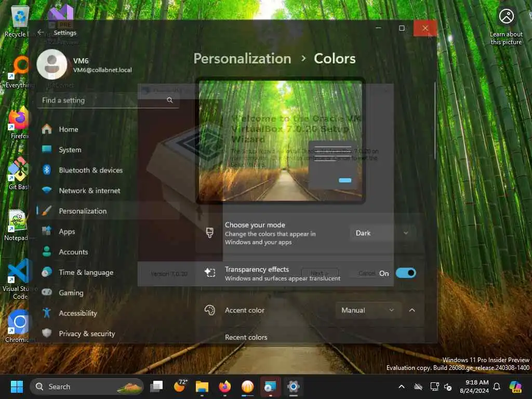Screen dimensions: 532x399
Task: Open Privacy & security settings
Action: (x=108, y=334)
